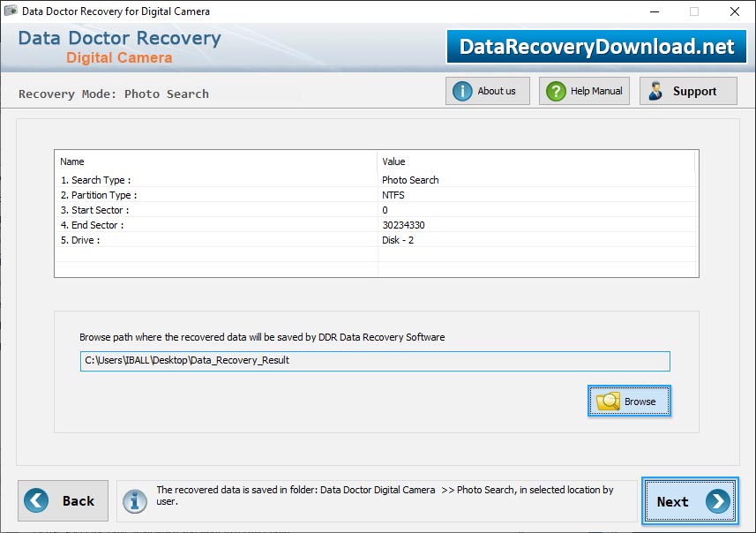Close the Data Doctor Recovery window
The height and width of the screenshot is (533, 756).
734,11
